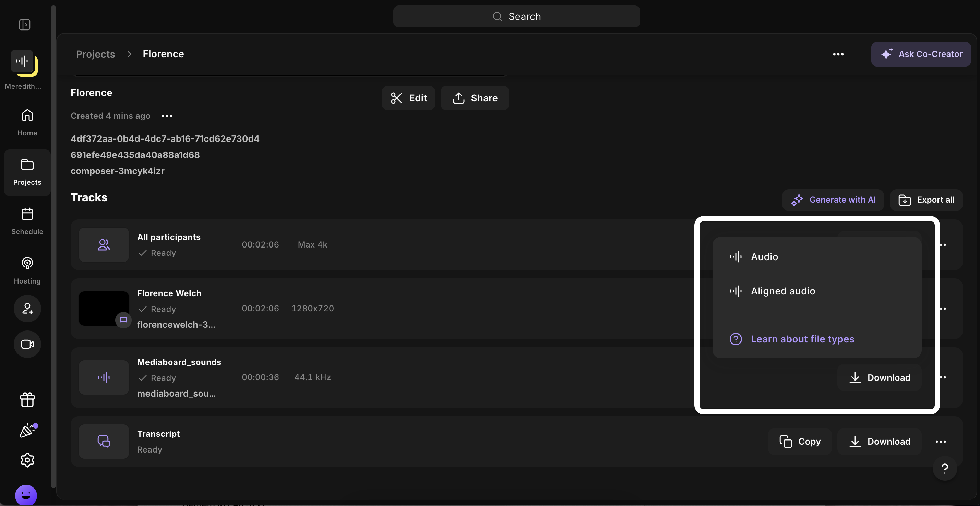Click the Edit button
This screenshot has width=980, height=506.
[x=408, y=98]
